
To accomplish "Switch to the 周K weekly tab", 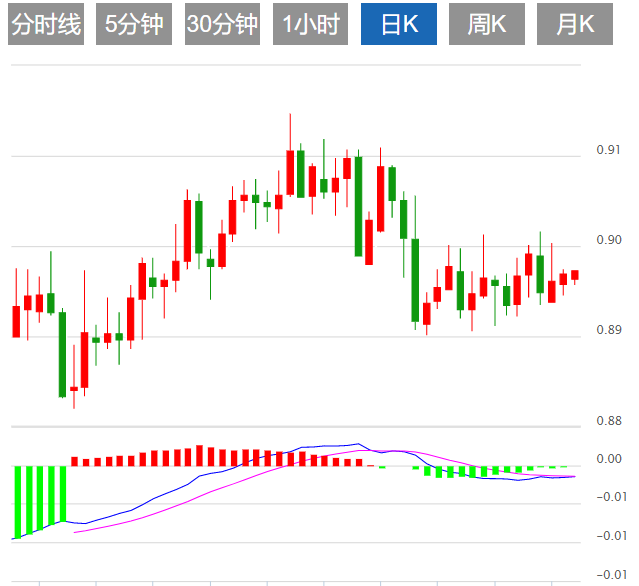I will click(x=487, y=24).
